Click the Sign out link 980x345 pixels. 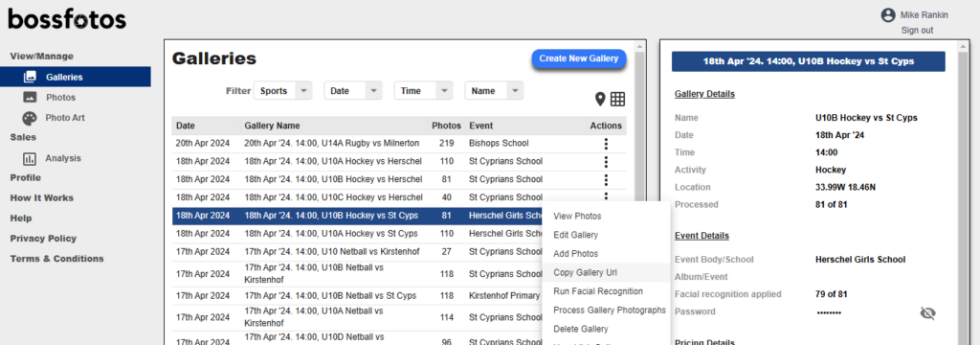click(917, 30)
